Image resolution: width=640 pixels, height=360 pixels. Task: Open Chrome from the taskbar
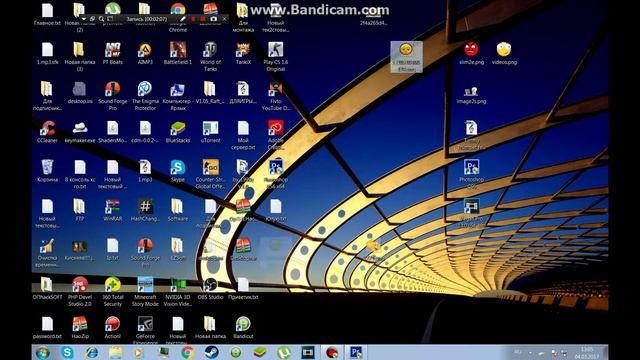click(x=187, y=352)
